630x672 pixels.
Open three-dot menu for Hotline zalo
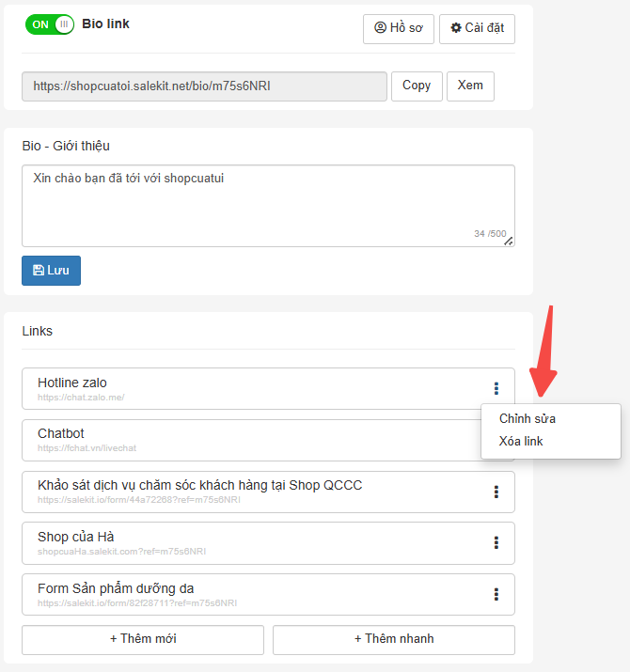(x=496, y=388)
